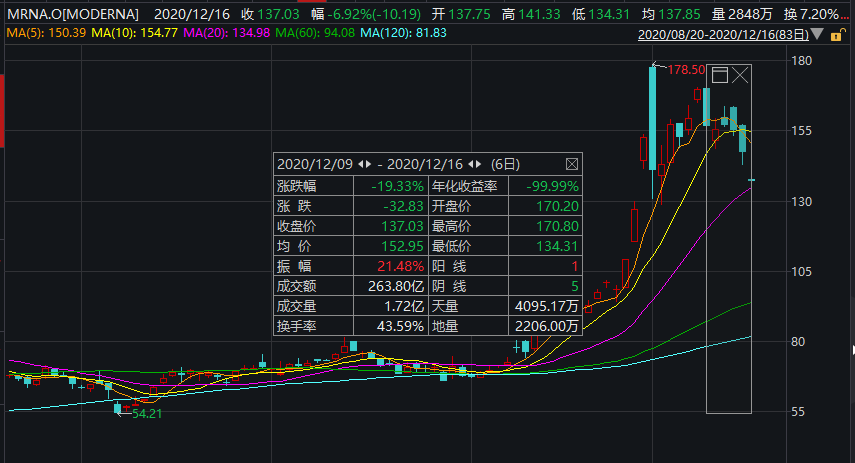
Task: Step end date 2020/12/16 backward
Action: [x=473, y=164]
